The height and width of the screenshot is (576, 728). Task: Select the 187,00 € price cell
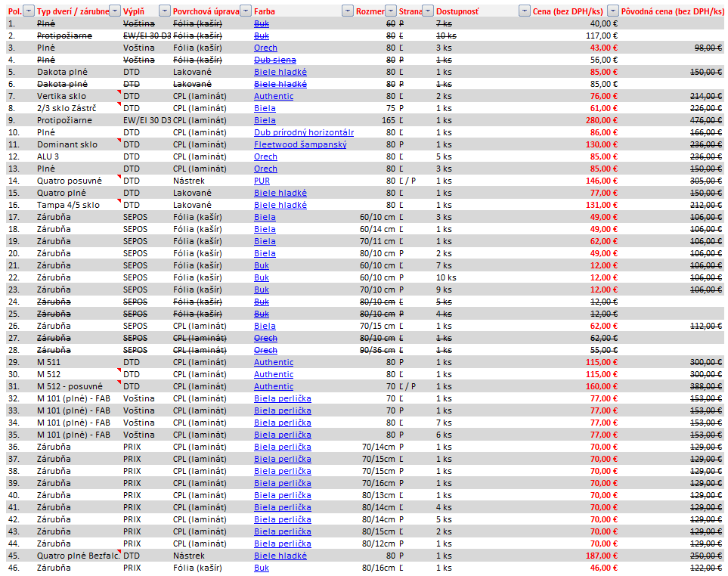tap(601, 556)
